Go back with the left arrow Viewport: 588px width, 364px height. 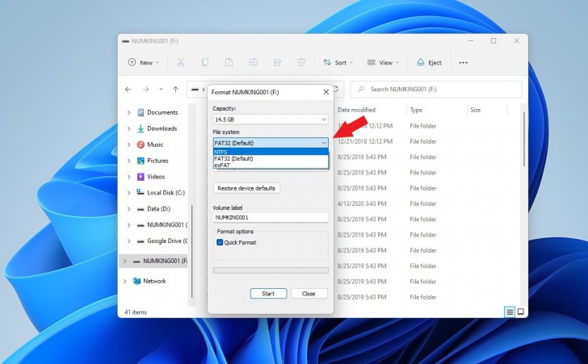click(x=128, y=90)
